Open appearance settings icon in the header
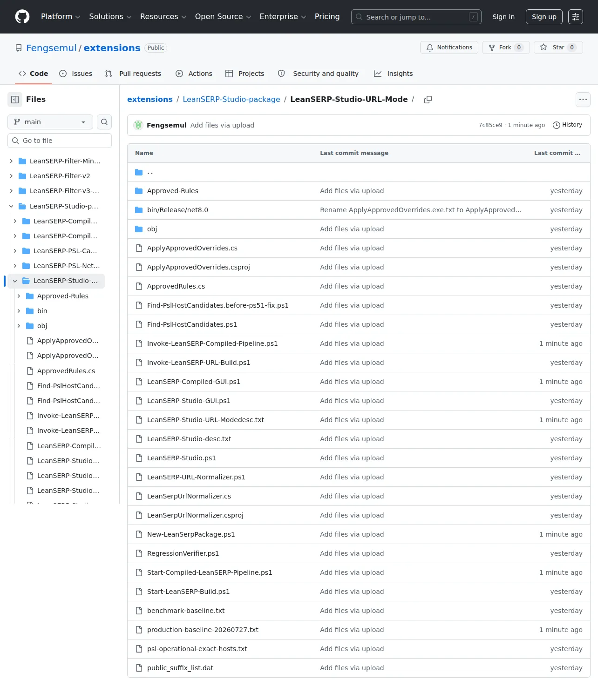The image size is (598, 700). [x=576, y=17]
